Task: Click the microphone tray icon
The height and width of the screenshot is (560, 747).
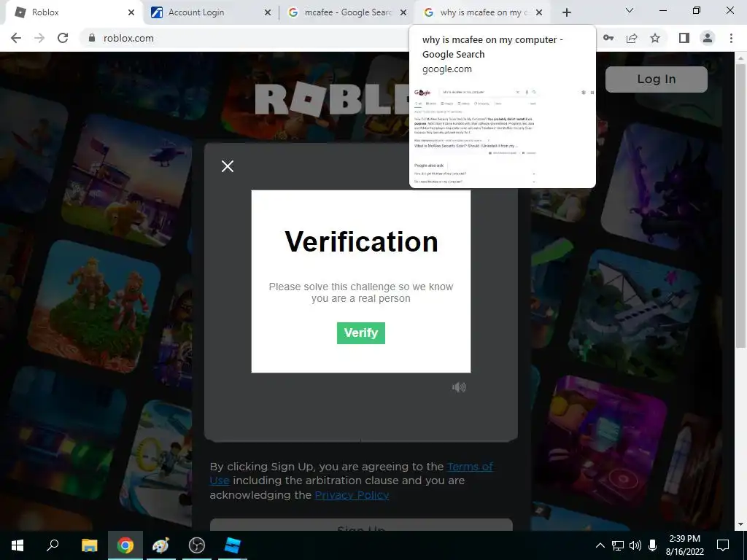Action: tap(652, 545)
